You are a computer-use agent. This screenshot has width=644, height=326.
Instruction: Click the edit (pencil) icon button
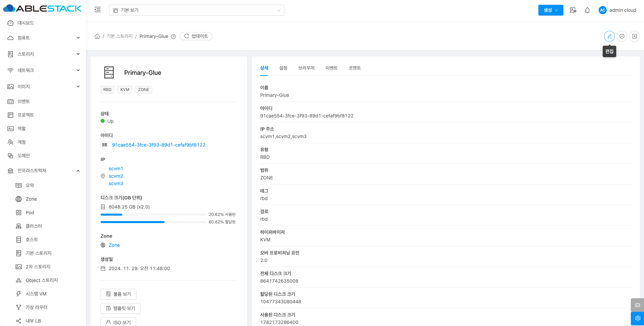(x=609, y=36)
